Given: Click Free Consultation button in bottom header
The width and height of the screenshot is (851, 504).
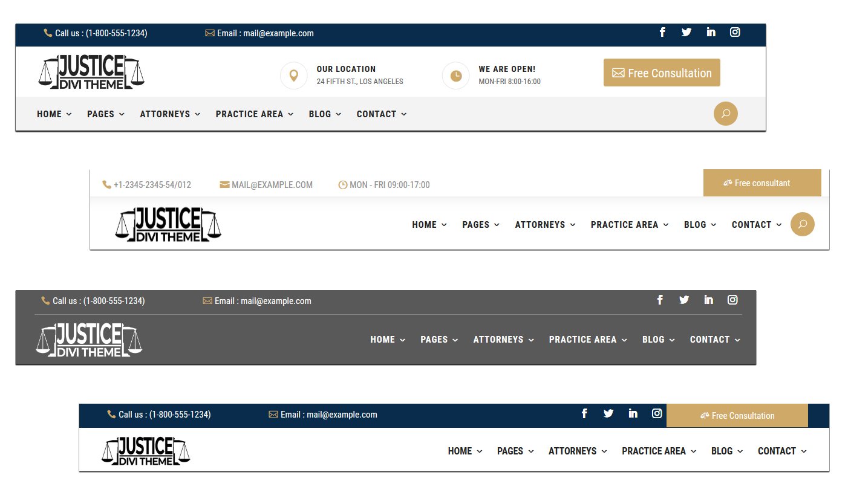Looking at the screenshot, I should [x=737, y=415].
